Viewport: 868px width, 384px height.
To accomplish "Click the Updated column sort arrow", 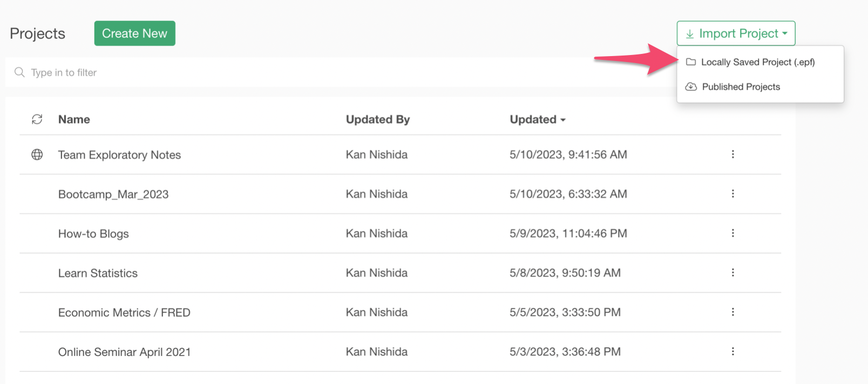I will 563,120.
